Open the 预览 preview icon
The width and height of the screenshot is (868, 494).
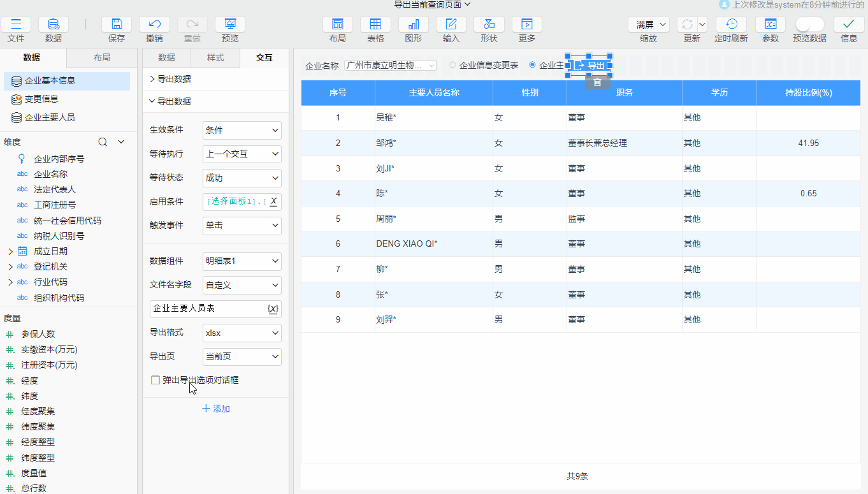pos(229,24)
